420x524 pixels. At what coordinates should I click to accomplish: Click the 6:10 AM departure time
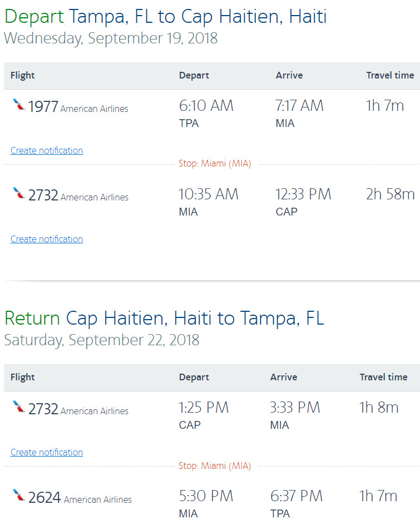coord(206,106)
